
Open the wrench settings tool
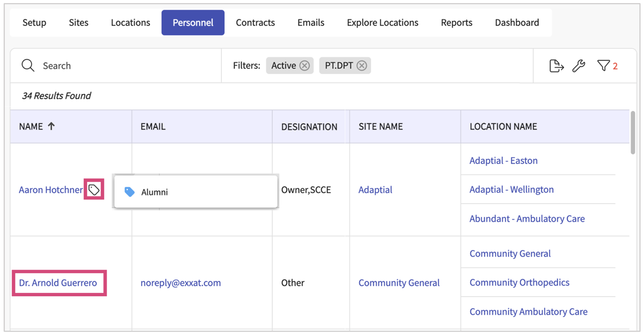pyautogui.click(x=579, y=66)
